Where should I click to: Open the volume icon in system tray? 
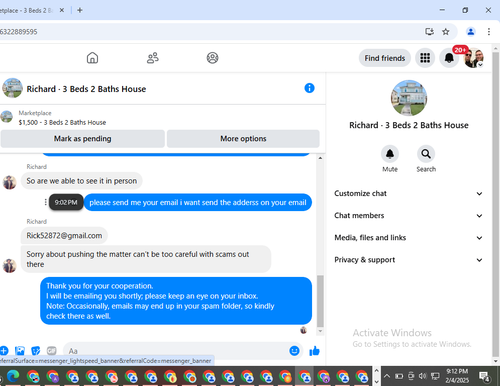[x=422, y=376]
